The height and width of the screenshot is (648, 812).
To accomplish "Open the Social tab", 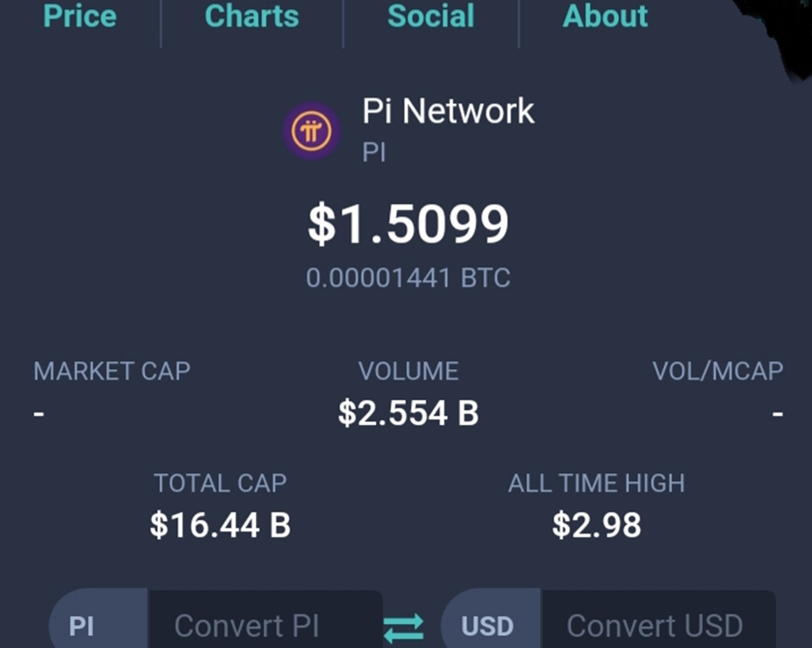I will click(431, 16).
